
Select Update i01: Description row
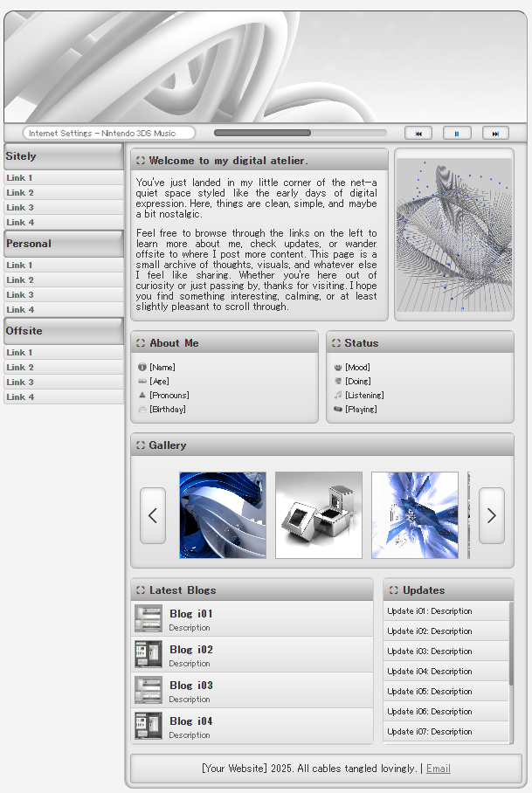tap(446, 611)
